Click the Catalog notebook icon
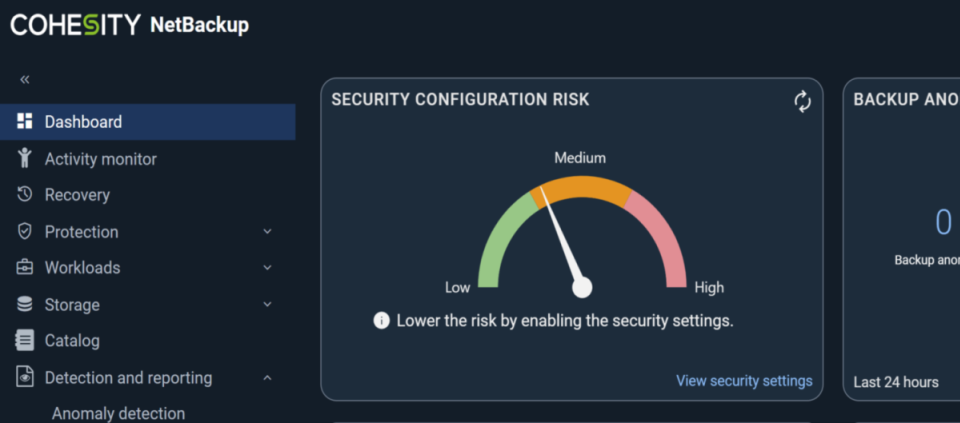The width and height of the screenshot is (960, 423). coord(24,340)
